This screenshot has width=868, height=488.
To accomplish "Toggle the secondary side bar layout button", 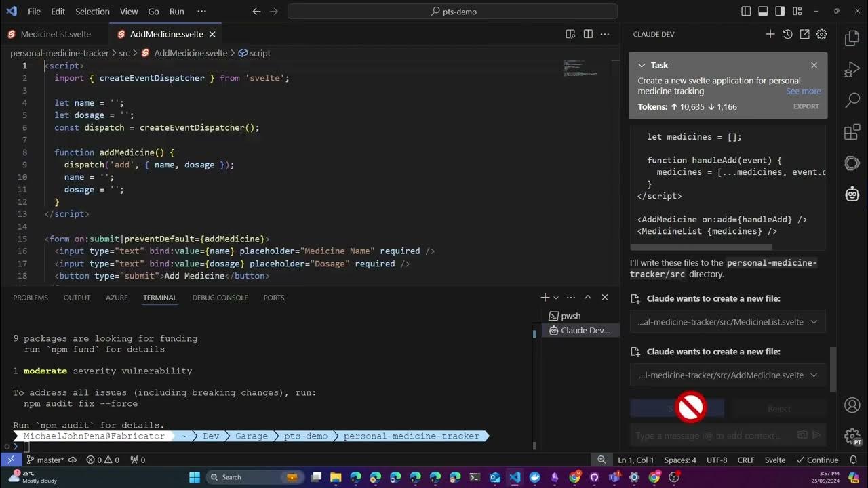I will pyautogui.click(x=780, y=12).
